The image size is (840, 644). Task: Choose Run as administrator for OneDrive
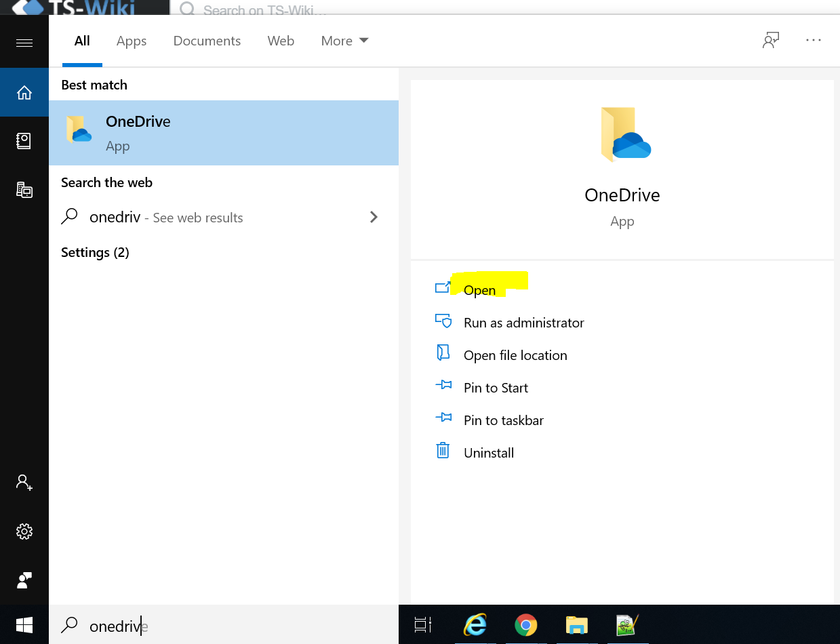(523, 323)
